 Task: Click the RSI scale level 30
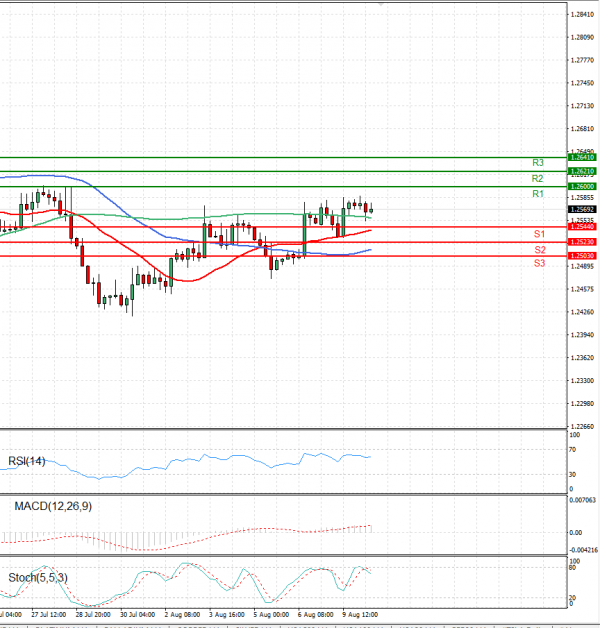(572, 474)
